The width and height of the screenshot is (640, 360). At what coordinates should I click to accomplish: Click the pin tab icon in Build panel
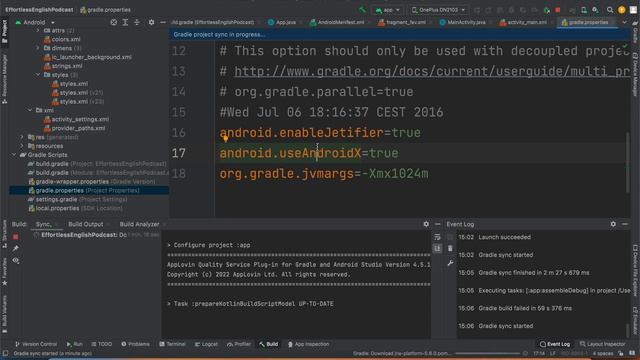point(16,249)
